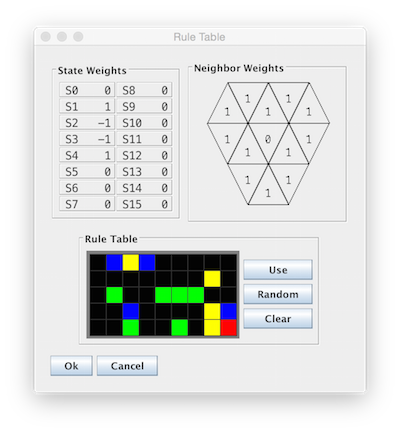400x433 pixels.
Task: Select the yellow cell in second row
Action: [x=212, y=278]
